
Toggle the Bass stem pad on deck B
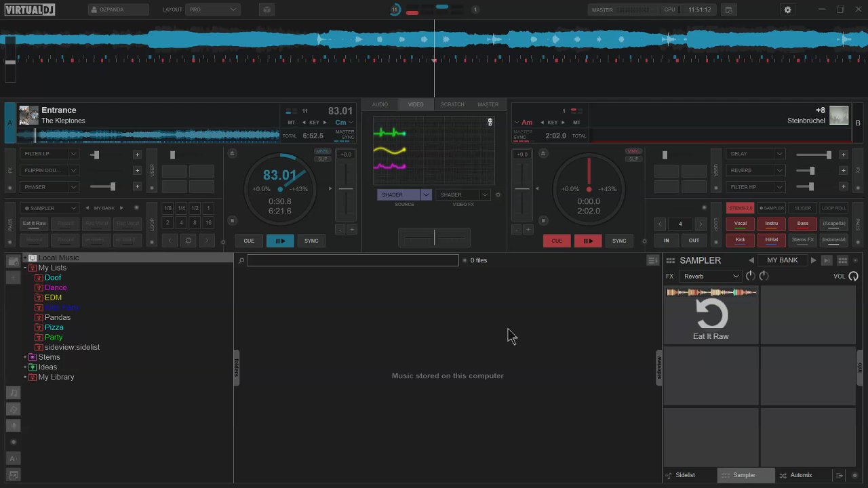803,224
